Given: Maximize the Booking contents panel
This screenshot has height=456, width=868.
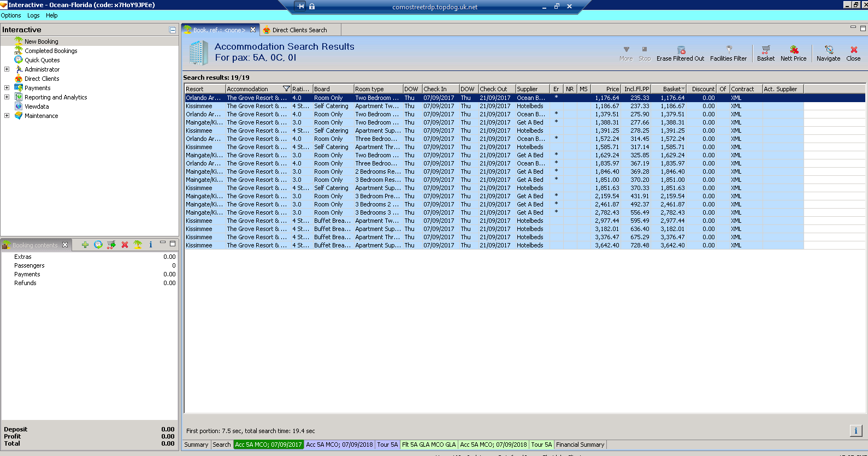Looking at the screenshot, I should (173, 244).
